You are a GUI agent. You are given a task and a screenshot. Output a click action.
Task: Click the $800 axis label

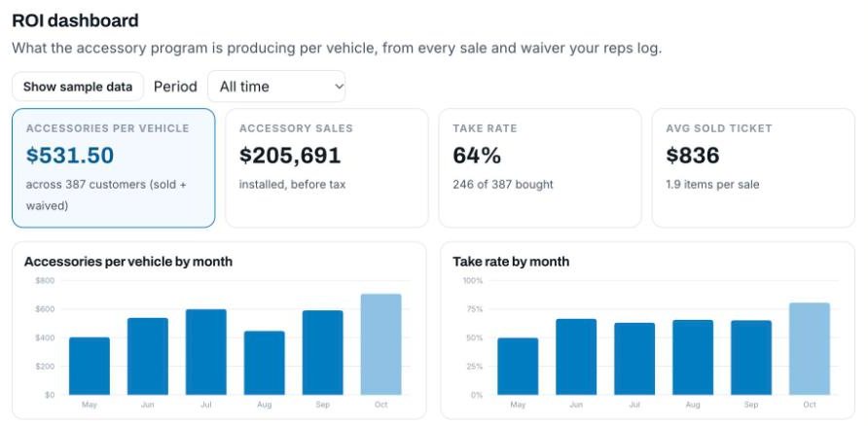pyautogui.click(x=45, y=280)
